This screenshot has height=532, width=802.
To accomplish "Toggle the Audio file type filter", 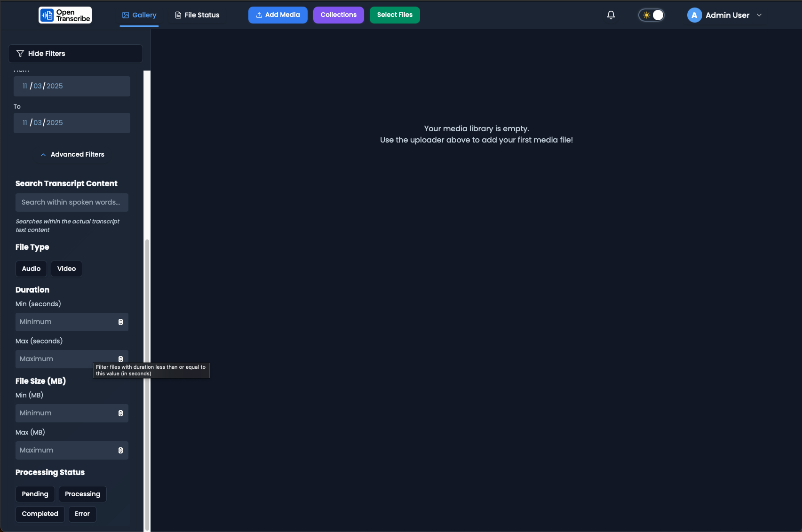I will point(31,269).
